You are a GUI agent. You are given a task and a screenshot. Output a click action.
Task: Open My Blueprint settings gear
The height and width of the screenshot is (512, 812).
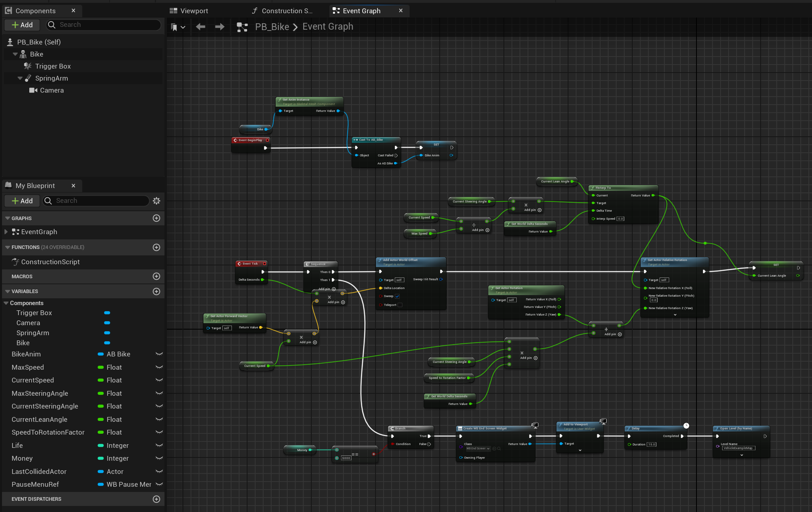[x=156, y=201]
